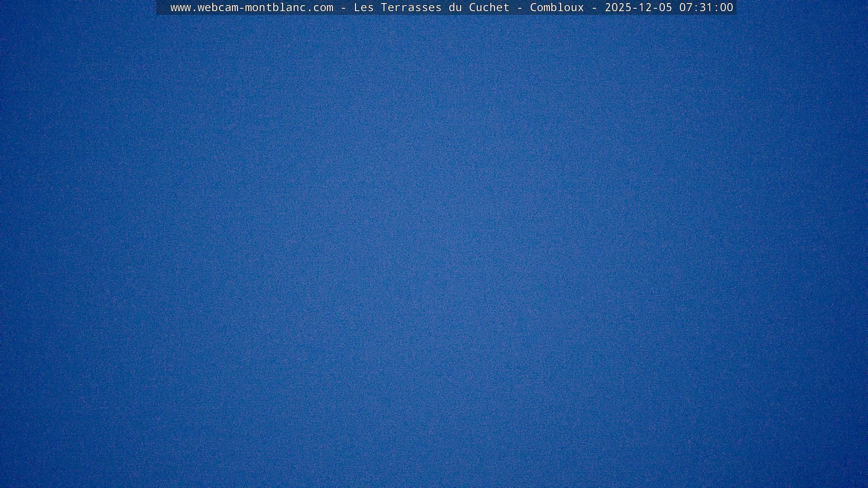Click the '.com' ending of the URL

tap(319, 7)
